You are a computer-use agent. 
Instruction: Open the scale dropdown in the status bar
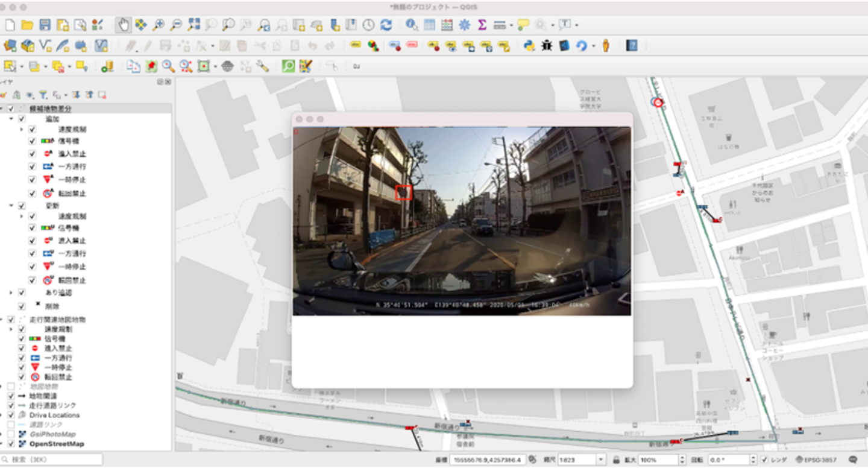tap(600, 460)
